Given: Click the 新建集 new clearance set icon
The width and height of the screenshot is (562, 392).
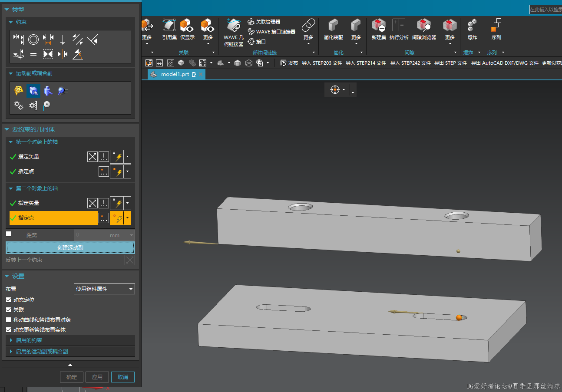Looking at the screenshot, I should [x=379, y=30].
